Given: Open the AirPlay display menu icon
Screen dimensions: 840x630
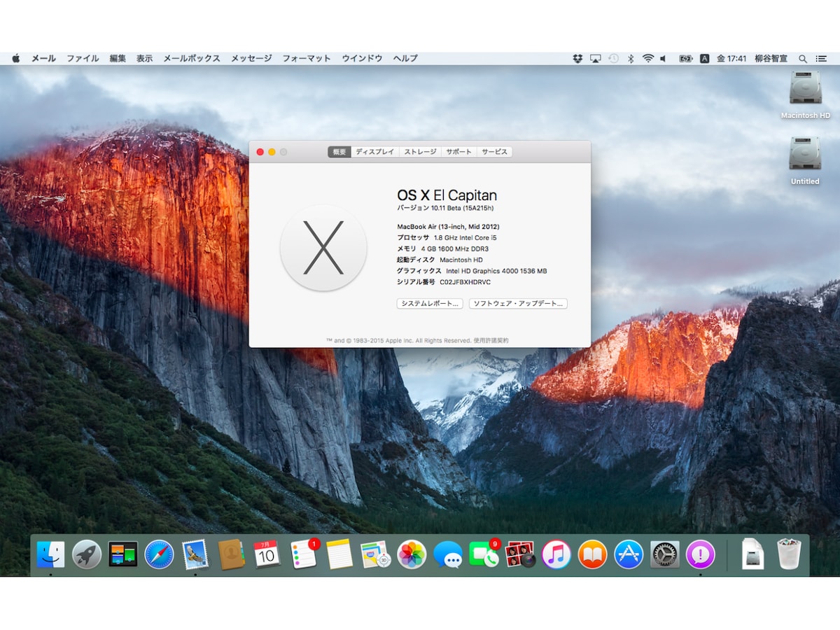Looking at the screenshot, I should tap(596, 59).
